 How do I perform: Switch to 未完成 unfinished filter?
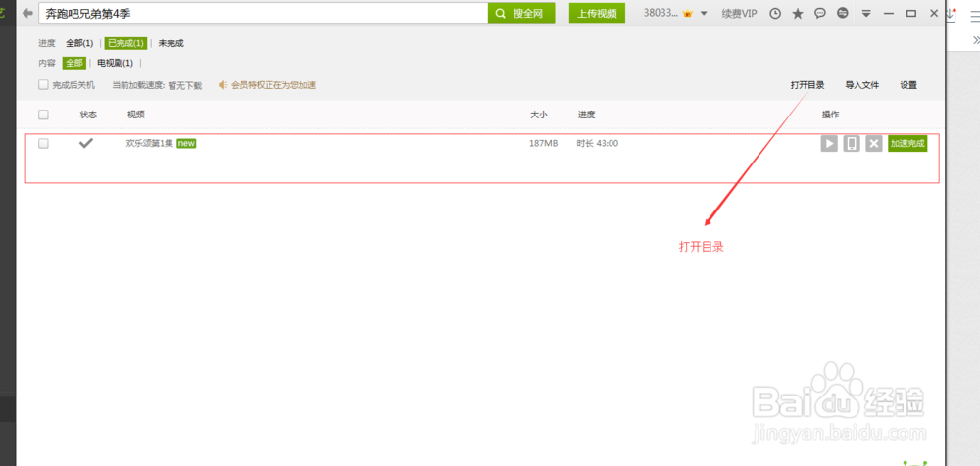tap(171, 43)
